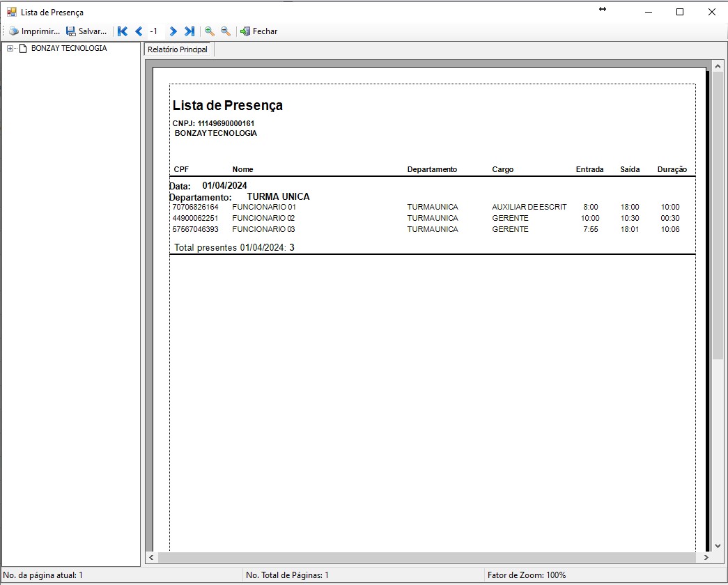
Task: Click the Imprimir printer icon
Action: (14, 31)
